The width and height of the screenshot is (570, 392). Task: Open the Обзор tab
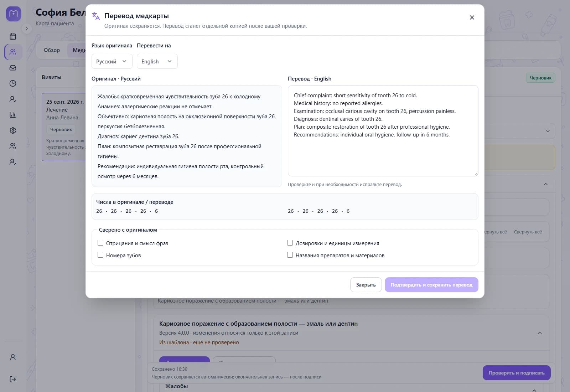click(52, 50)
